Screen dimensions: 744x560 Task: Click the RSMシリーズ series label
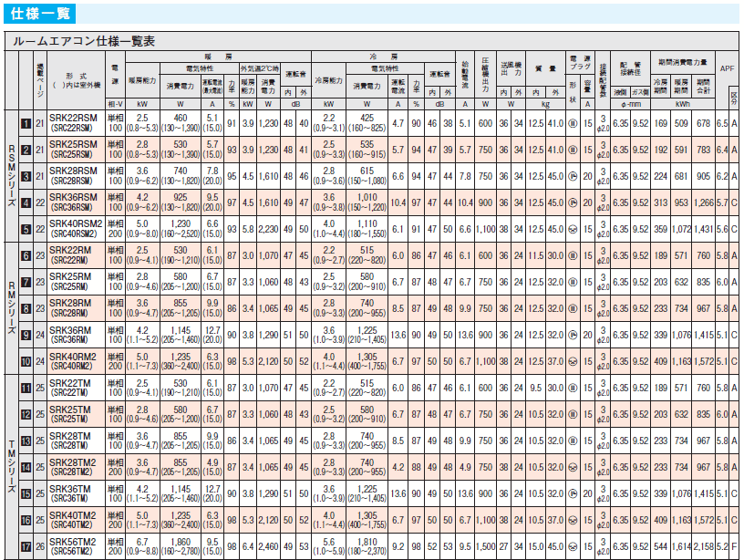click(x=12, y=176)
